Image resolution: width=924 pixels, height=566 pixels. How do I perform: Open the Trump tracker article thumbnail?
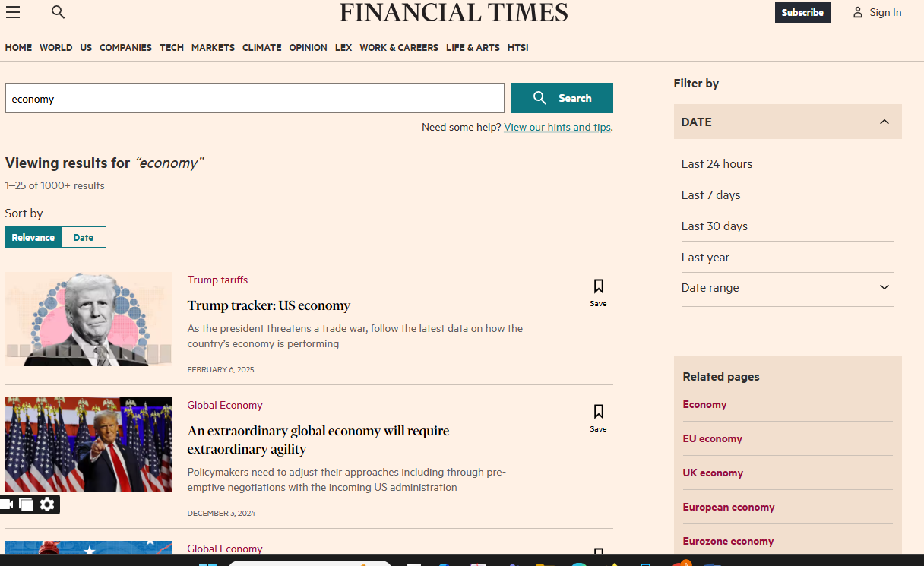click(89, 319)
